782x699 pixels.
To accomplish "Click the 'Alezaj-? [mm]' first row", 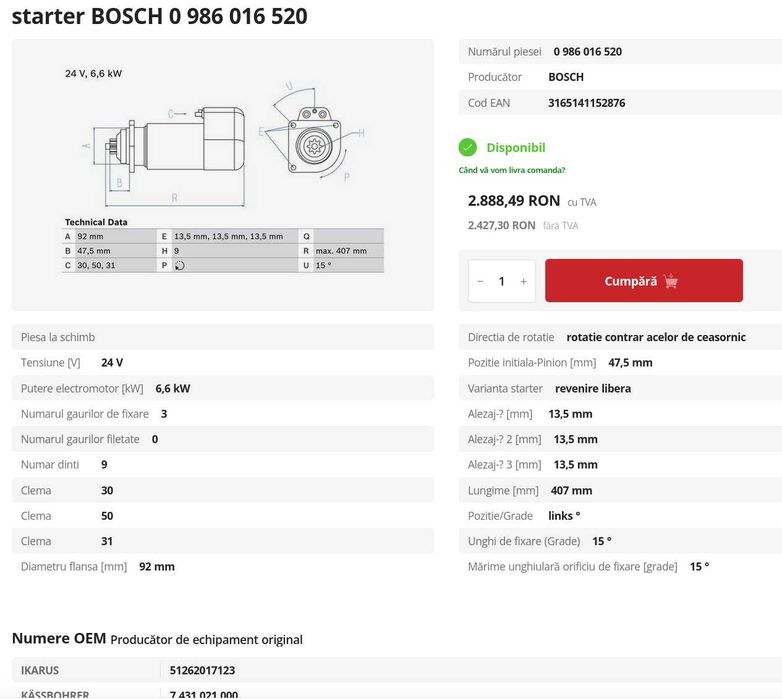I will [620, 414].
